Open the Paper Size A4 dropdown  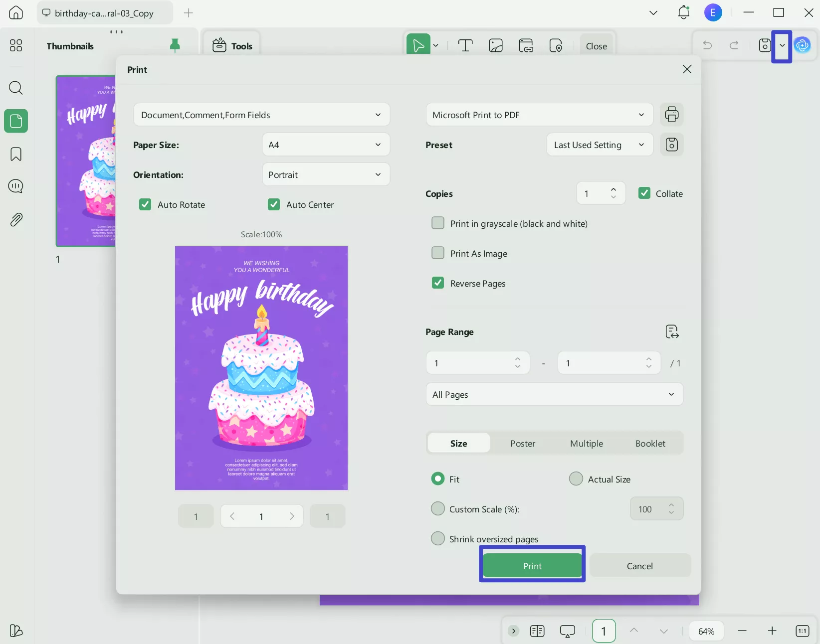(326, 145)
